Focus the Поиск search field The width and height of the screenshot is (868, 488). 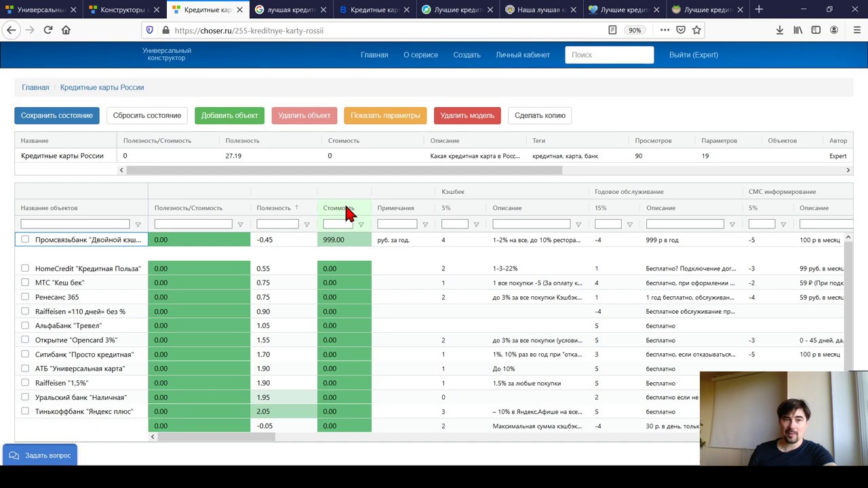(609, 55)
